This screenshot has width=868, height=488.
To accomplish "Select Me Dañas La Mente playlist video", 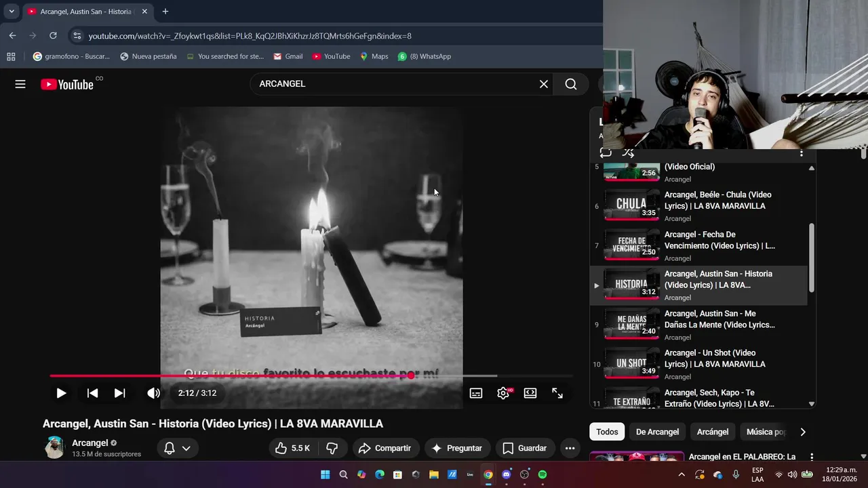I will 698,325.
